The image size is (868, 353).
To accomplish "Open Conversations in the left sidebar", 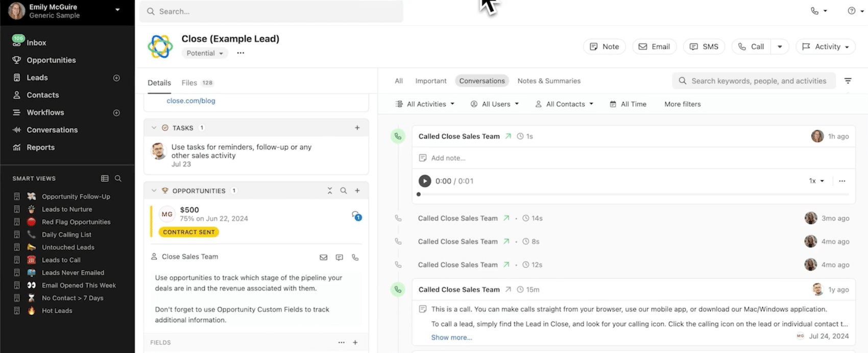I will (x=52, y=130).
